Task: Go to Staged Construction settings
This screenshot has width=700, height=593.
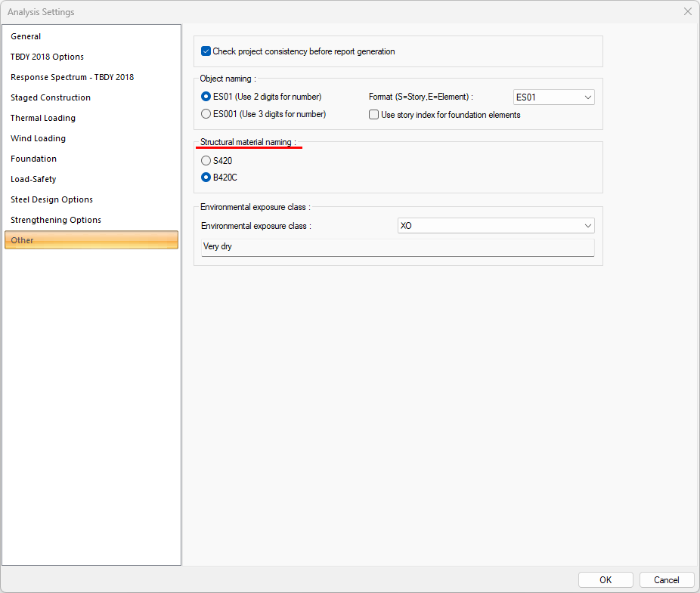Action: [x=51, y=97]
